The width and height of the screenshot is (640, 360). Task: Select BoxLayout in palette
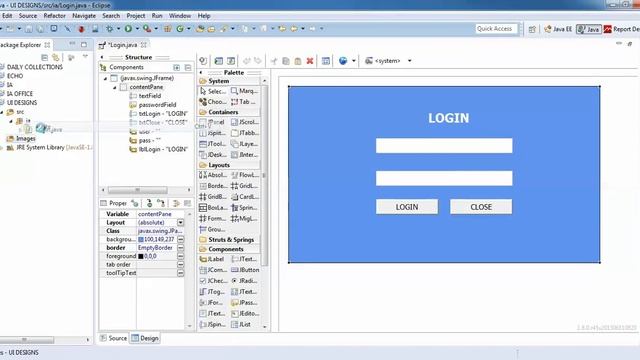[x=213, y=208]
